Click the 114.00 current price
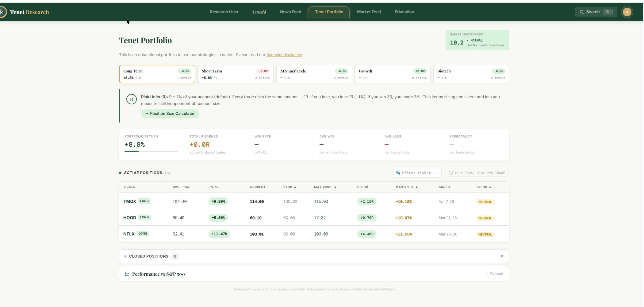Screen dimensions: 644x307 [x=257, y=202]
